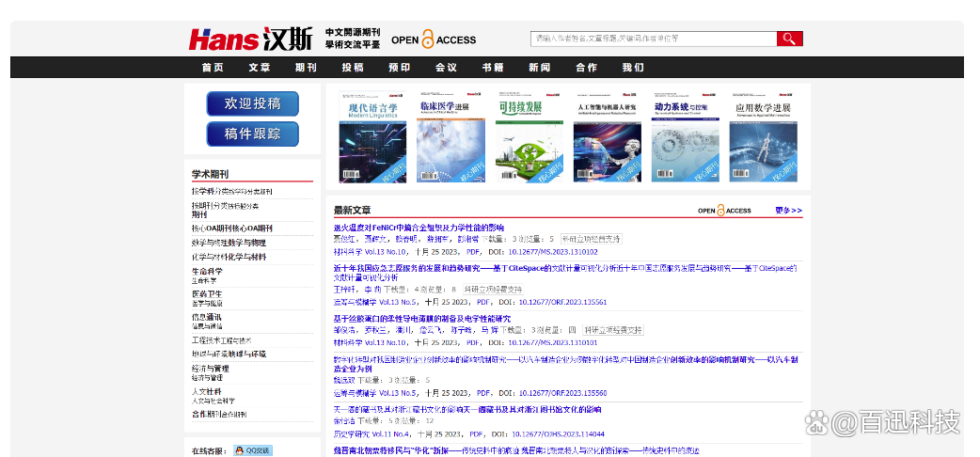Click DOI link 10.12677/OJHS.2023.114044
Image resolution: width=980 pixels, height=457 pixels.
coord(558,433)
